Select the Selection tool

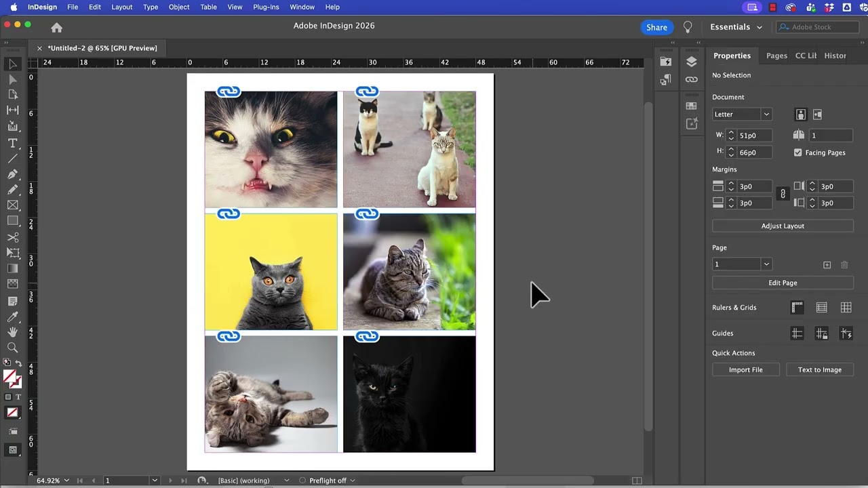(x=13, y=64)
